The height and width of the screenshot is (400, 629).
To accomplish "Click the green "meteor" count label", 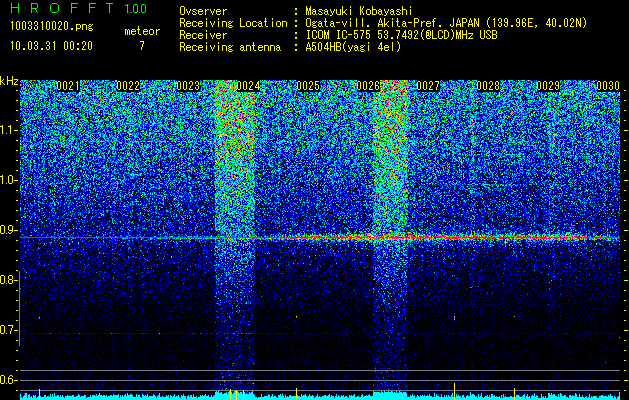I will (142, 31).
